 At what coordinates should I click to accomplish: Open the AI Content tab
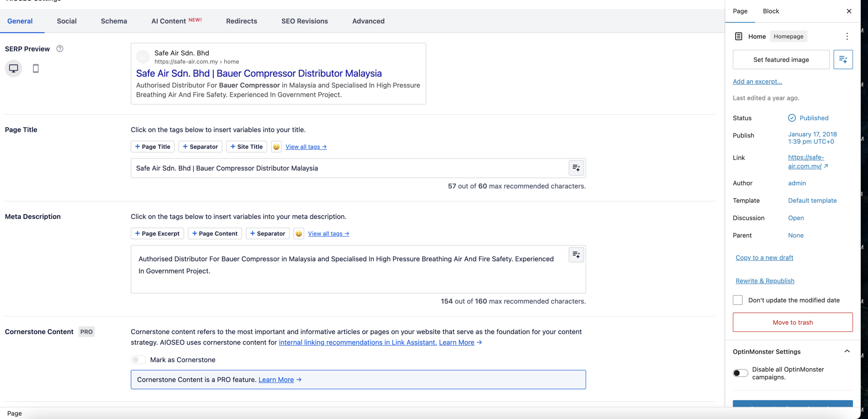click(x=177, y=21)
